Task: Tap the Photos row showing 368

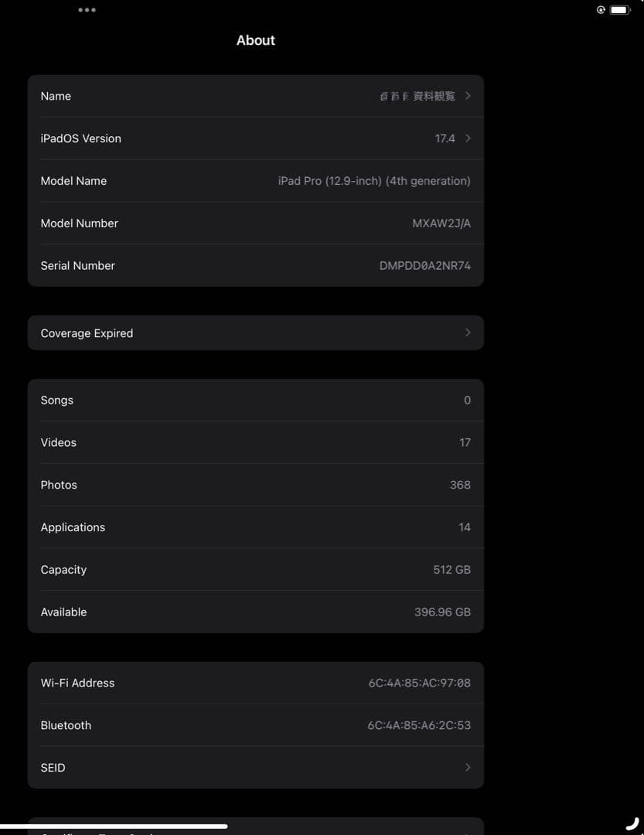Action: [x=255, y=485]
